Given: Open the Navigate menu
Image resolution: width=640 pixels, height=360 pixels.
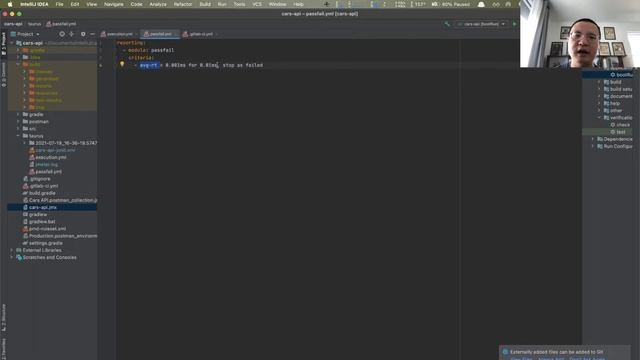Looking at the screenshot, I should (113, 4).
